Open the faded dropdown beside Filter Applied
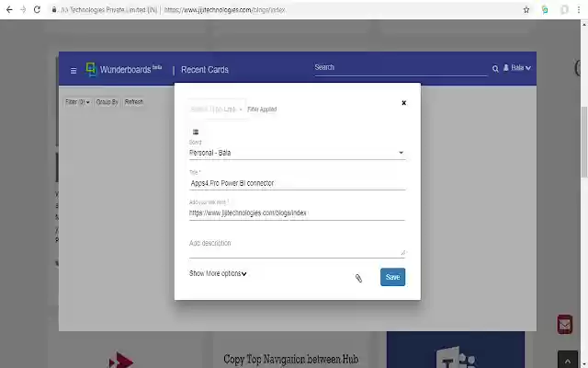Viewport: 588px width, 368px height. (217, 109)
